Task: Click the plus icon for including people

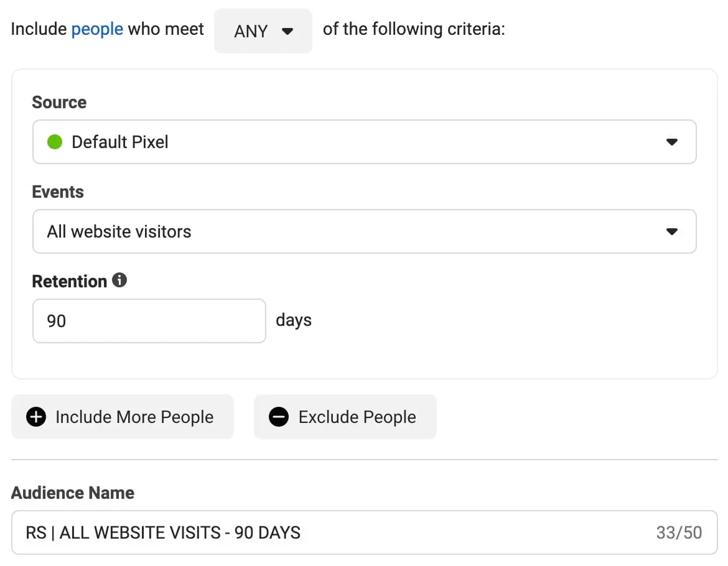Action: (36, 417)
